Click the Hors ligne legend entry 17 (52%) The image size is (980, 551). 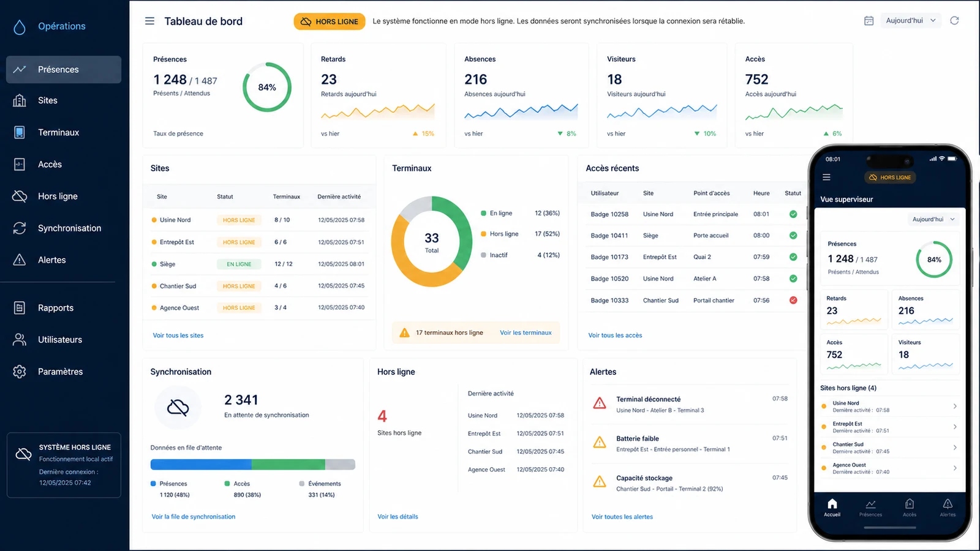click(521, 234)
